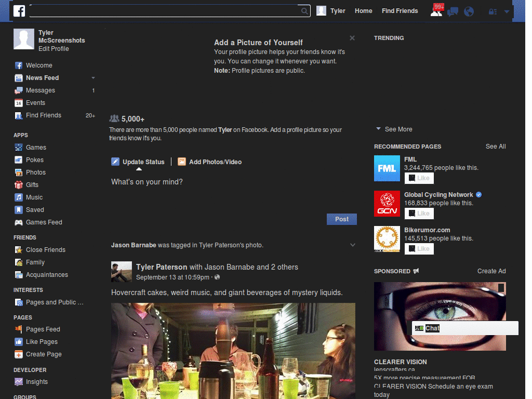Click 'CLEARER VISION' ad headline

(401, 362)
